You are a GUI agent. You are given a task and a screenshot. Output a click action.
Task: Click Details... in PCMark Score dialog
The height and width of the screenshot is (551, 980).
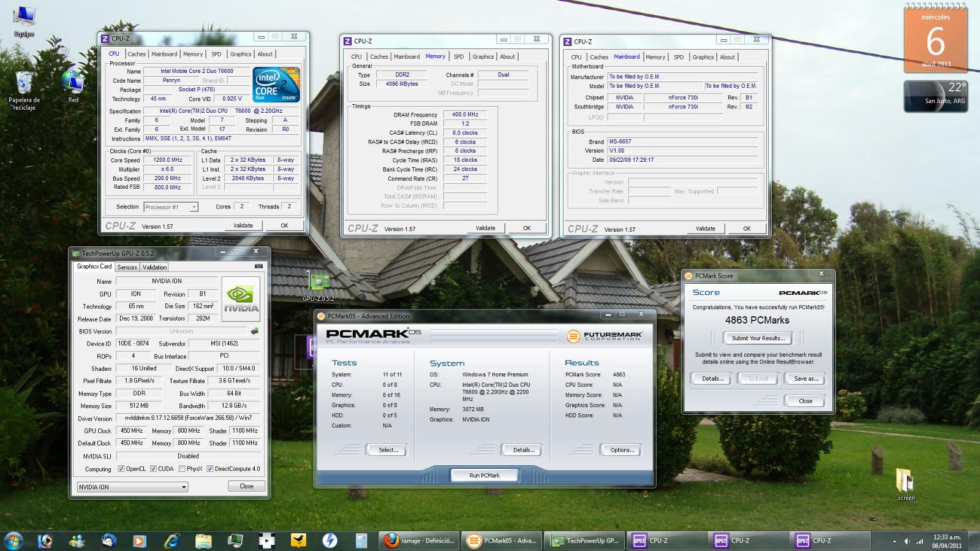(712, 379)
